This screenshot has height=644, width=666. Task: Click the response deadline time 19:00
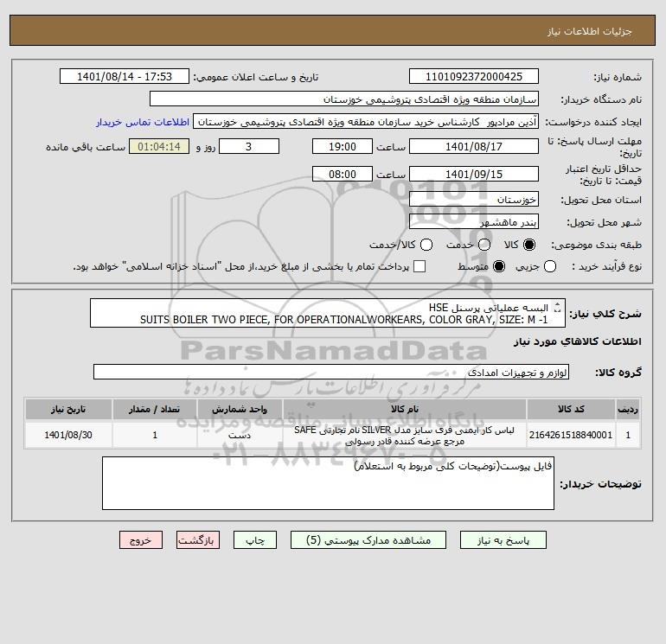point(343,146)
